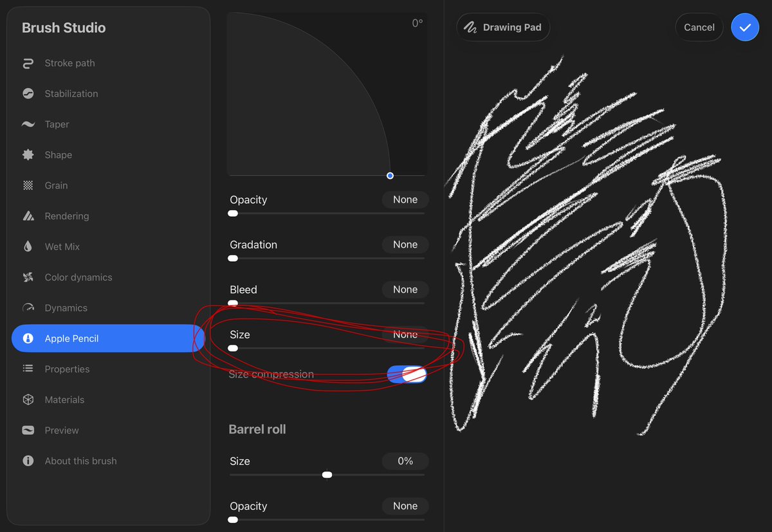The image size is (772, 532).
Task: Open the Properties section
Action: 108,369
